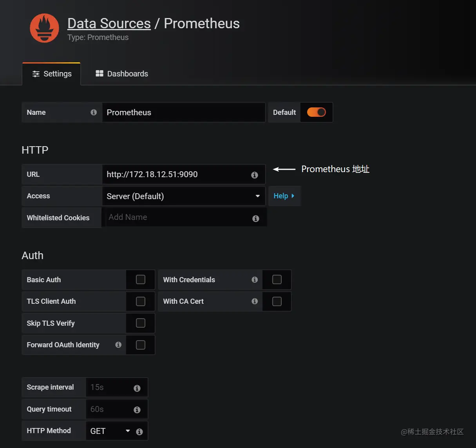Switch to the Dashboards tab
The width and height of the screenshot is (476, 448).
tap(122, 74)
